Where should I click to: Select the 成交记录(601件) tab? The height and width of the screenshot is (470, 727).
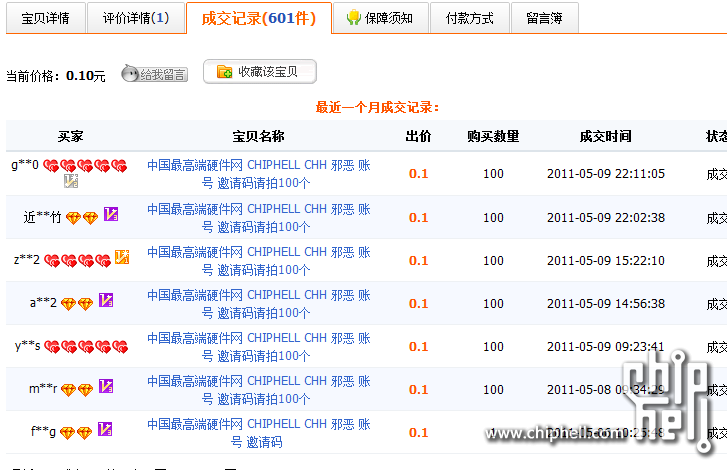[259, 18]
